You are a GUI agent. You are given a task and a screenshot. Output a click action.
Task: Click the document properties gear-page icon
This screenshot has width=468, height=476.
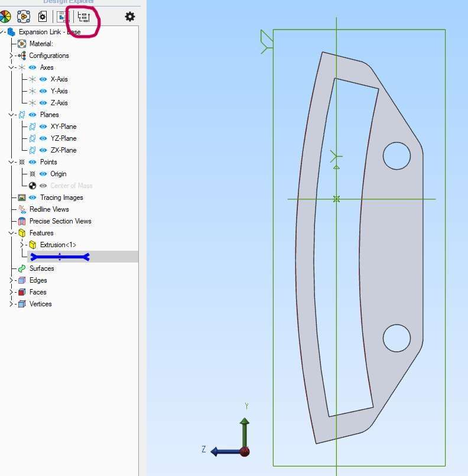[x=43, y=17]
